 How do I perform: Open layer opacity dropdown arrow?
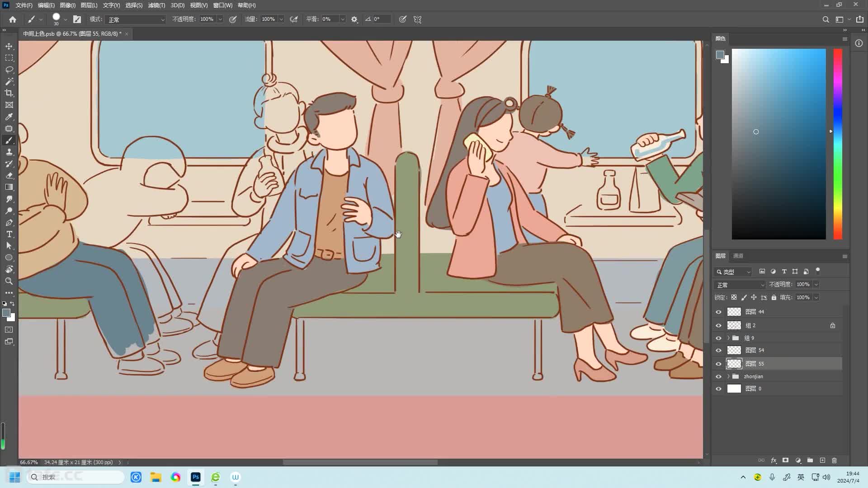[816, 285]
